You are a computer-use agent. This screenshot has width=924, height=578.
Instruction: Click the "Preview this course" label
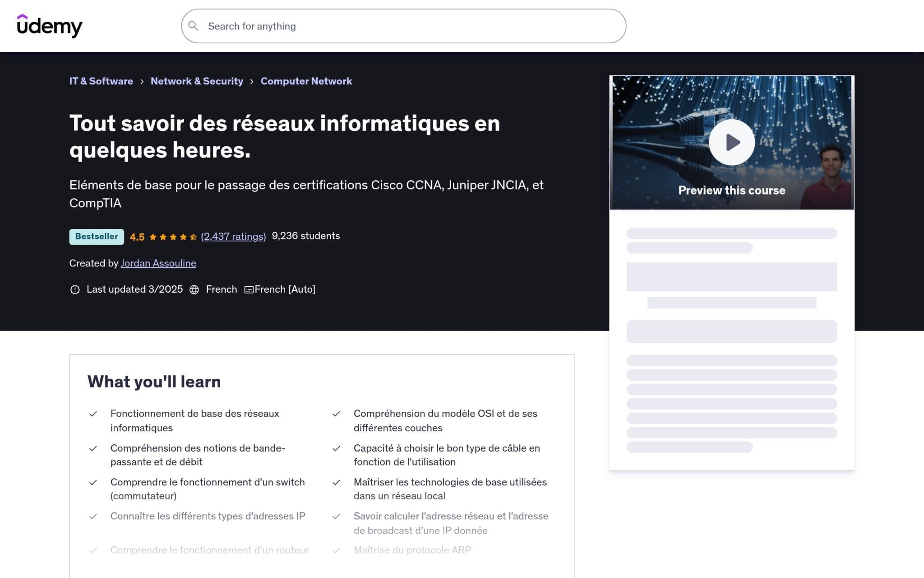tap(731, 191)
